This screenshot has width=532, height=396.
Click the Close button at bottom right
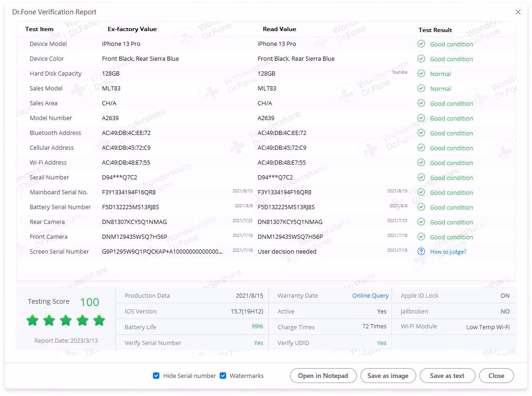tap(496, 376)
